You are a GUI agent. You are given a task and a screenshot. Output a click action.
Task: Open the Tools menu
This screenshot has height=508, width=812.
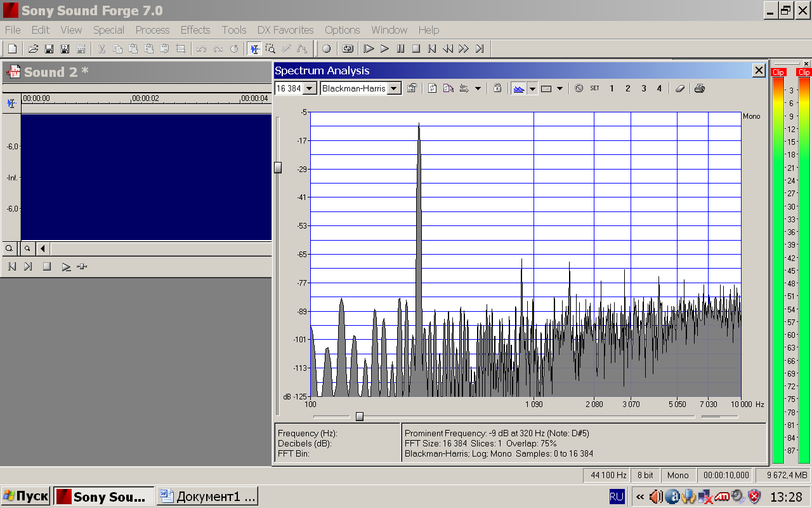tap(234, 30)
